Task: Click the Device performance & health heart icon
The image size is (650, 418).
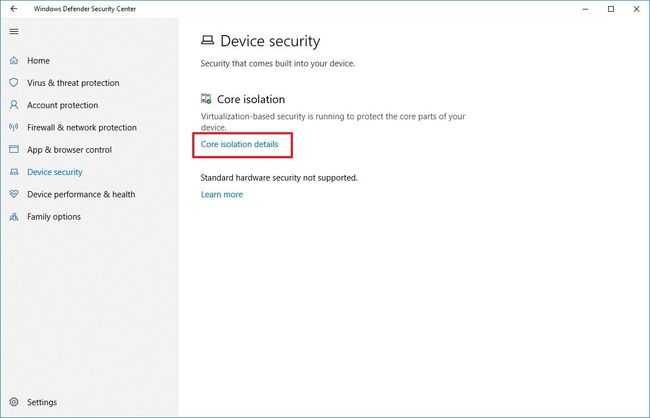Action: click(x=14, y=194)
